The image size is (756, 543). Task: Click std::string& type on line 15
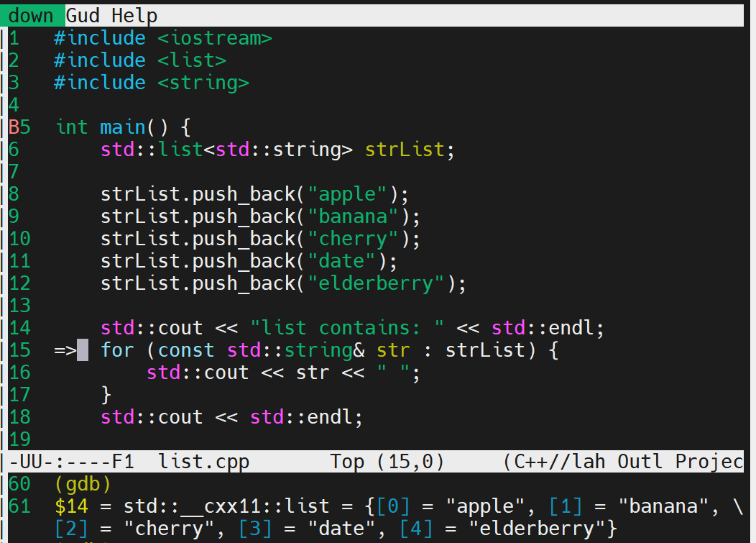(x=295, y=350)
